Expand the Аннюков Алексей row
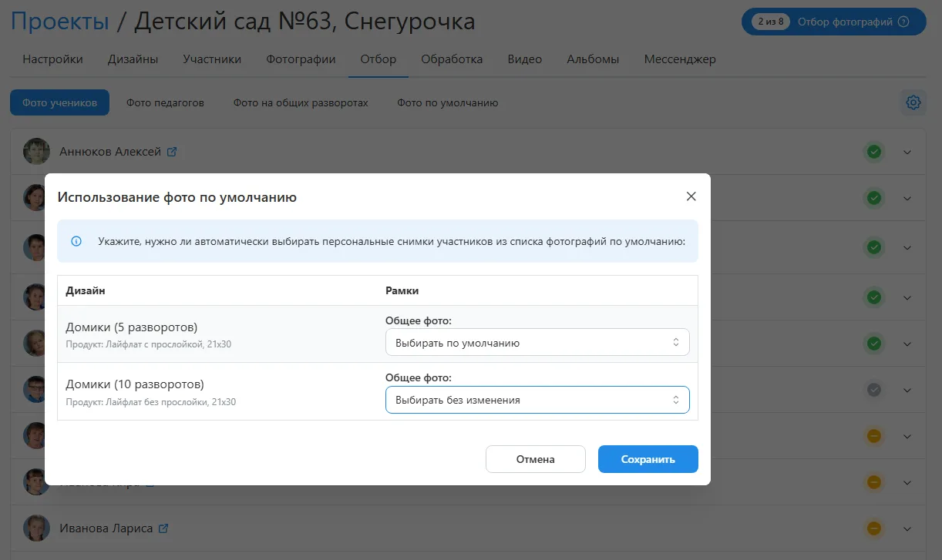 pos(907,152)
